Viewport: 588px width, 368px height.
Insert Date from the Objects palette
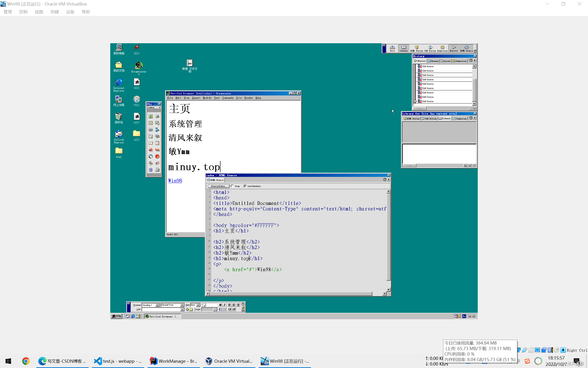point(157,143)
